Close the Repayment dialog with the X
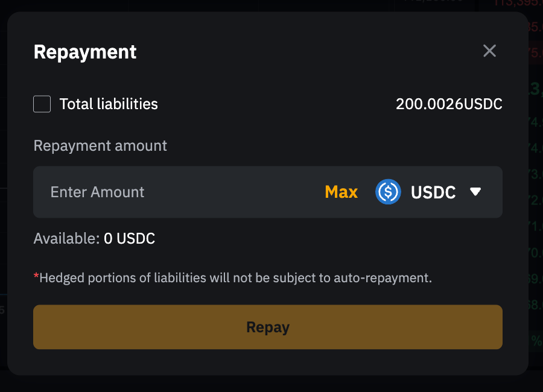This screenshot has width=543, height=392. point(489,51)
